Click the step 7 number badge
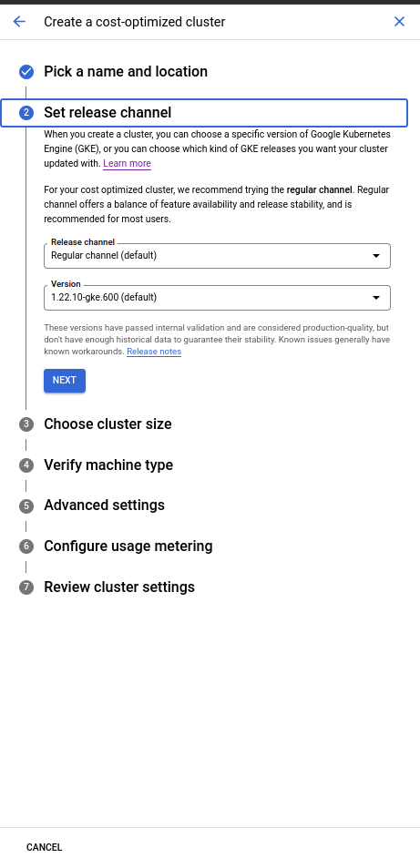Image resolution: width=420 pixels, height=868 pixels. coord(26,587)
